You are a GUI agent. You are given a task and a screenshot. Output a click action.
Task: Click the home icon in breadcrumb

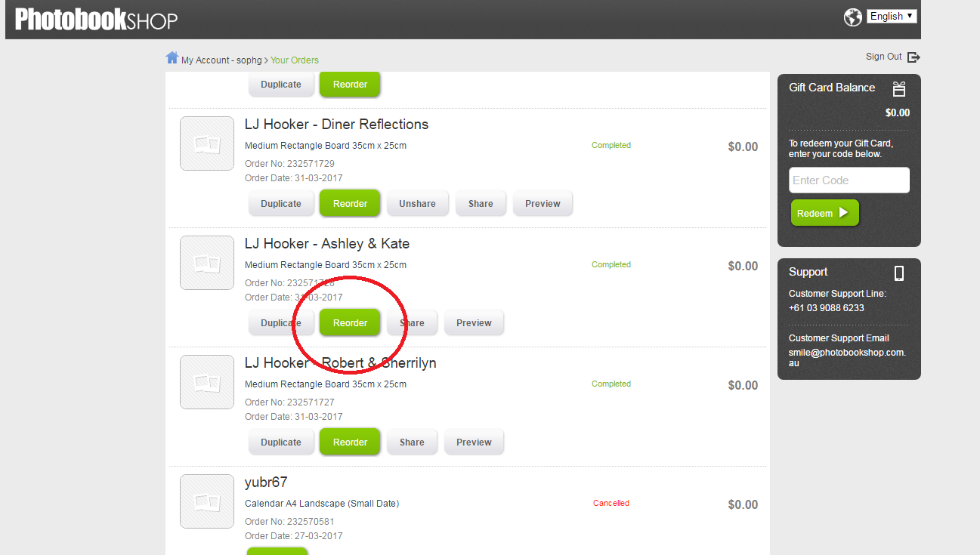pos(172,57)
